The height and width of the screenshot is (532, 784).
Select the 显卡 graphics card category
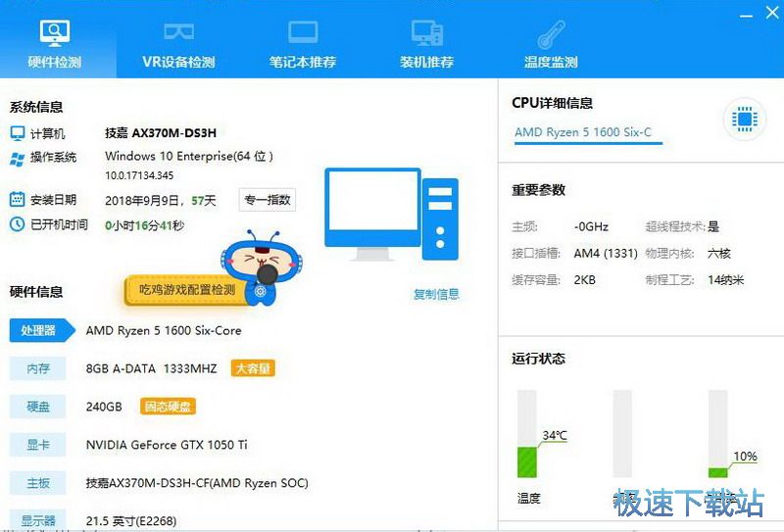[x=38, y=445]
